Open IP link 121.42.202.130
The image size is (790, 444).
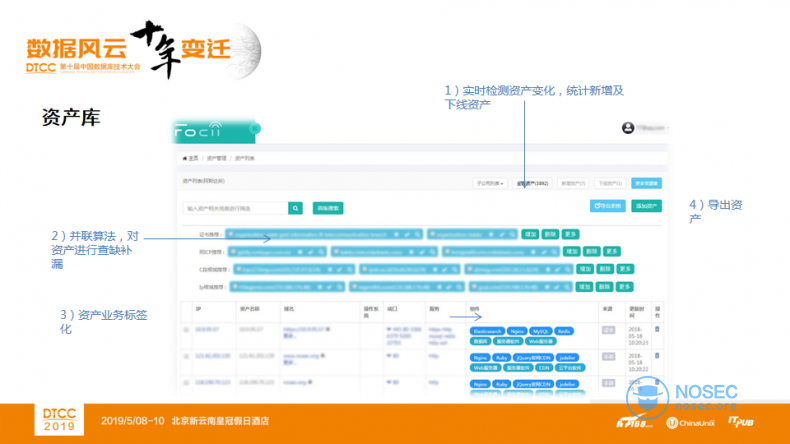[x=213, y=356]
